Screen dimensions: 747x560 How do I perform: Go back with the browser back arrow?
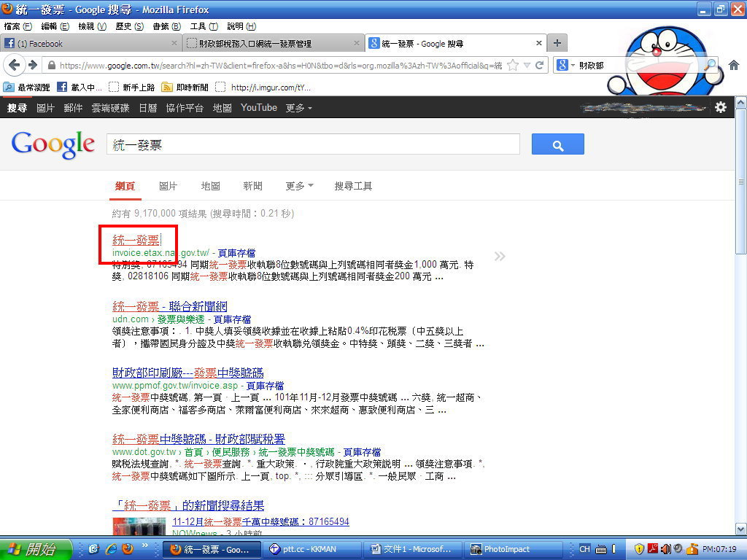point(15,65)
